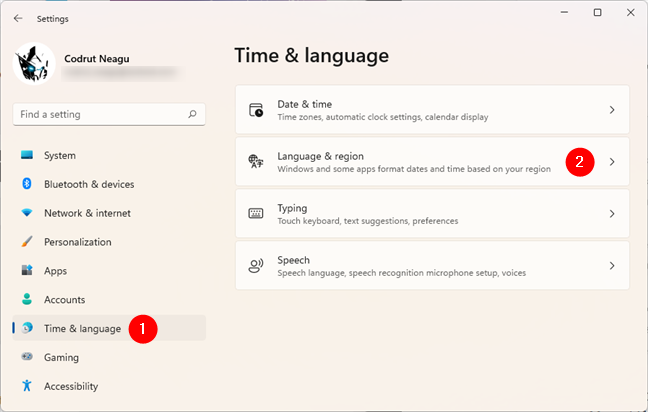
Task: Expand Date & time via its chevron
Action: coord(612,110)
